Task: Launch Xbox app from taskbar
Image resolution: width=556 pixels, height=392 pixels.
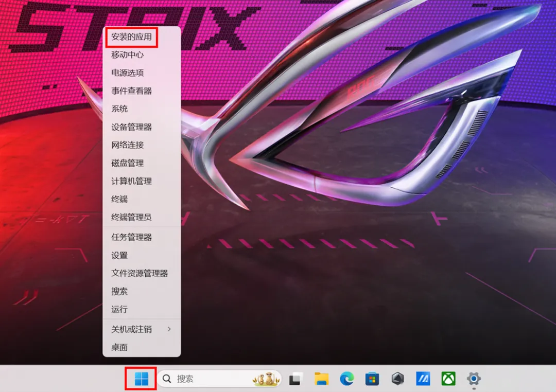Action: pos(448,379)
